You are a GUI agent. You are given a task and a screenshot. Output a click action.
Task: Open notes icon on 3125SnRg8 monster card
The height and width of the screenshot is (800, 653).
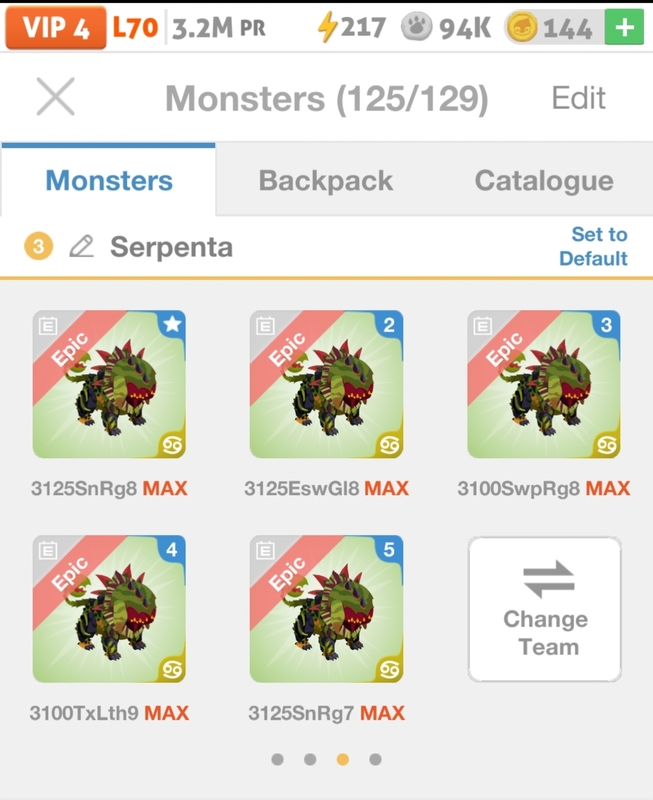[48, 326]
